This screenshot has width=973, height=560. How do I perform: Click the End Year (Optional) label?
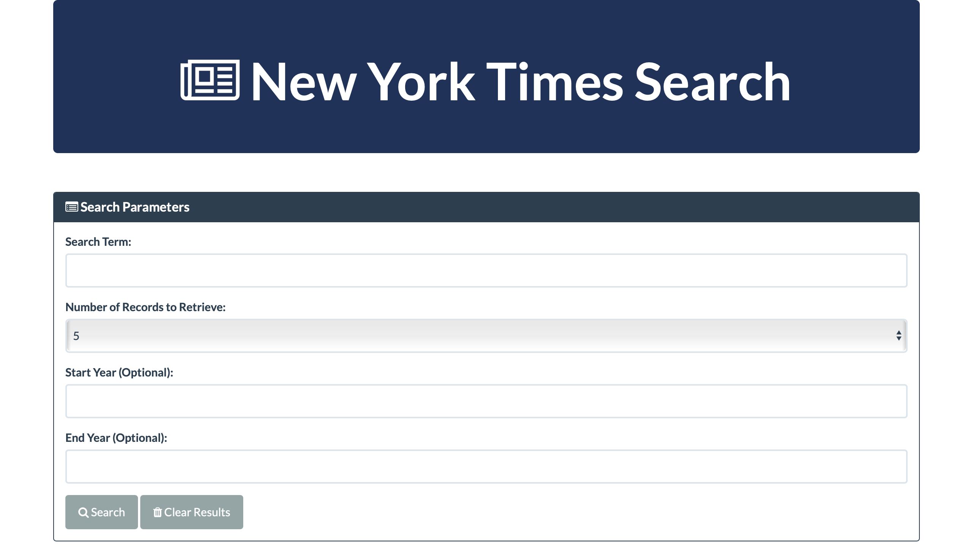pos(116,438)
